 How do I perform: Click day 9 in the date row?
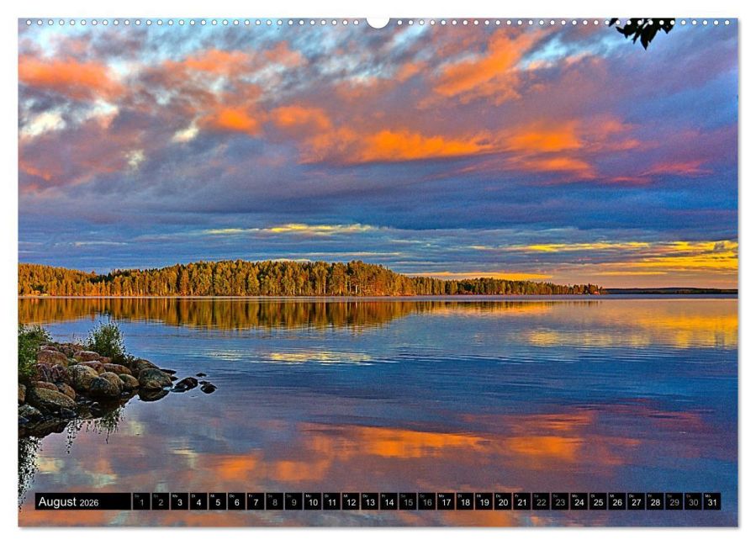tap(293, 502)
